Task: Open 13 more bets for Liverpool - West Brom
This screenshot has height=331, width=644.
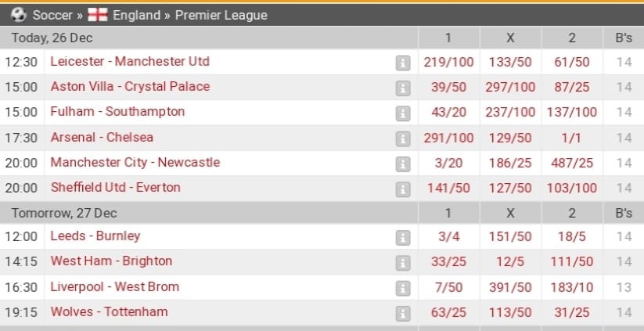Action: (x=624, y=287)
